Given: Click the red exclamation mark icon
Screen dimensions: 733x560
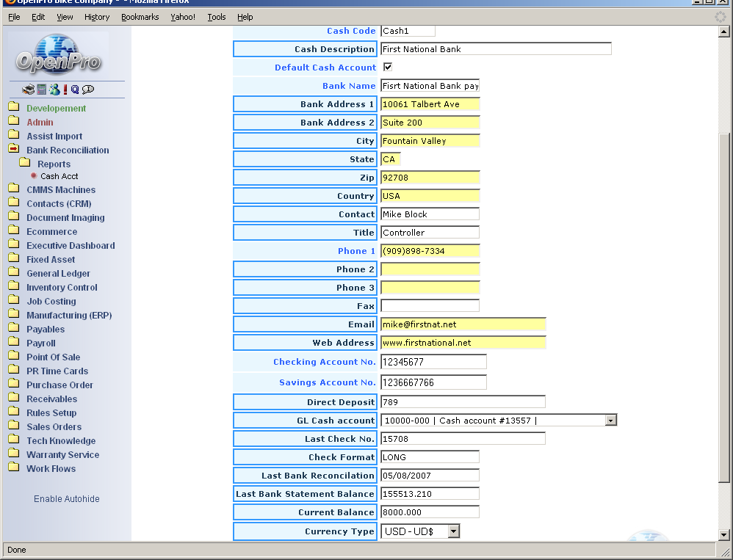Looking at the screenshot, I should click(65, 90).
